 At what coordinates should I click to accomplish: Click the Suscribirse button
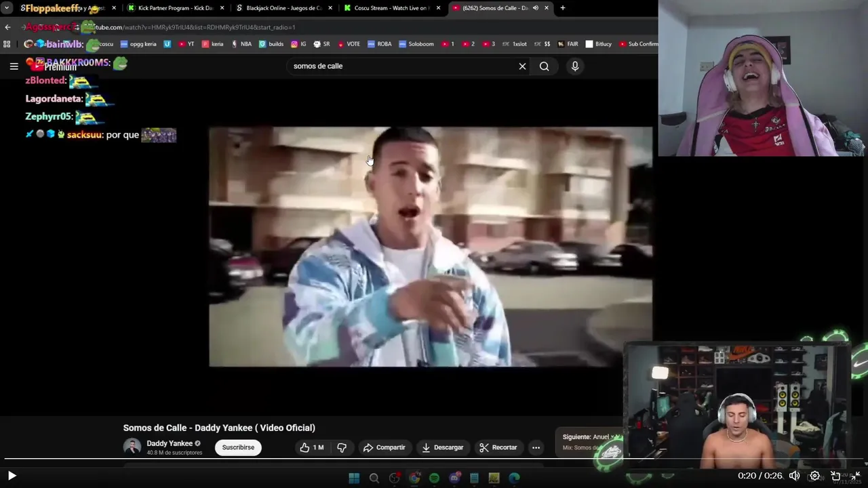tap(238, 447)
